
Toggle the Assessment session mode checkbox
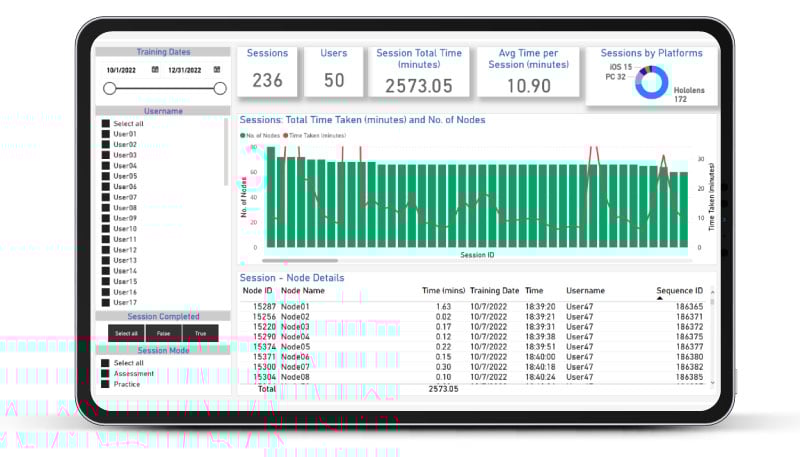pyautogui.click(x=105, y=374)
